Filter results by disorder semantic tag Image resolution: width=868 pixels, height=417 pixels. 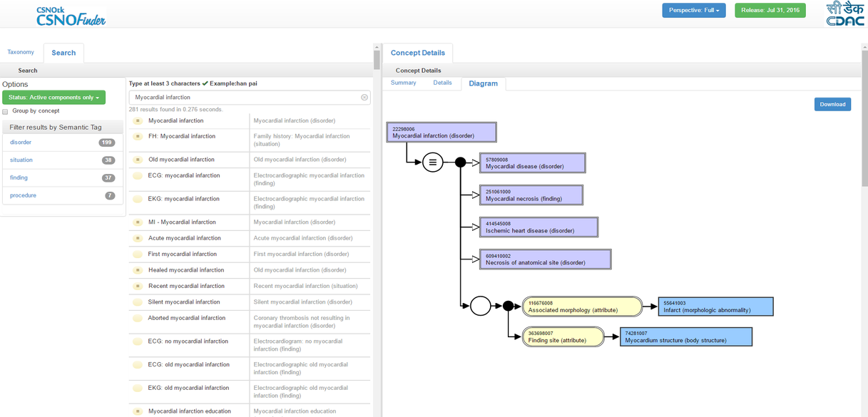tap(21, 143)
